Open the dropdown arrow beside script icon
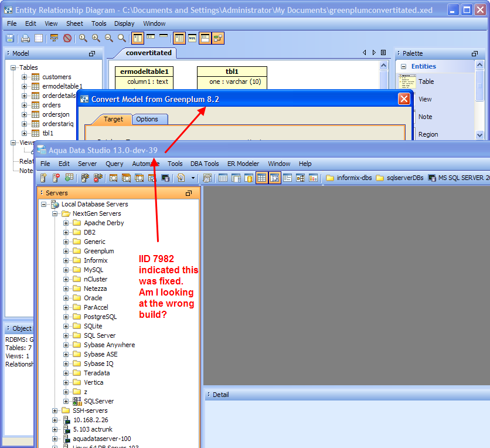 [193, 178]
